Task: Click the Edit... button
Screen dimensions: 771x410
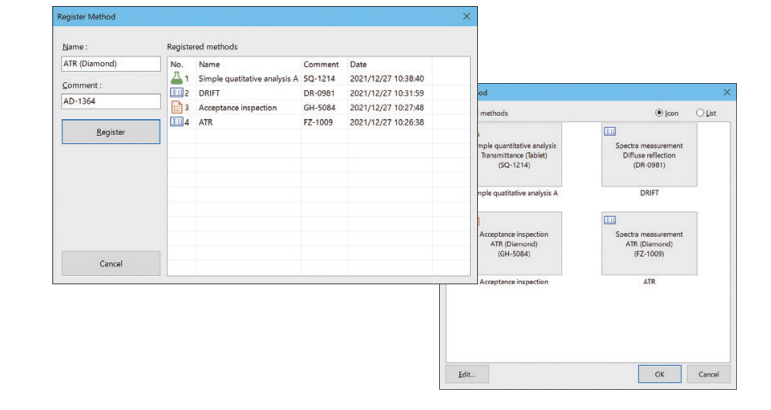Action: 467,374
